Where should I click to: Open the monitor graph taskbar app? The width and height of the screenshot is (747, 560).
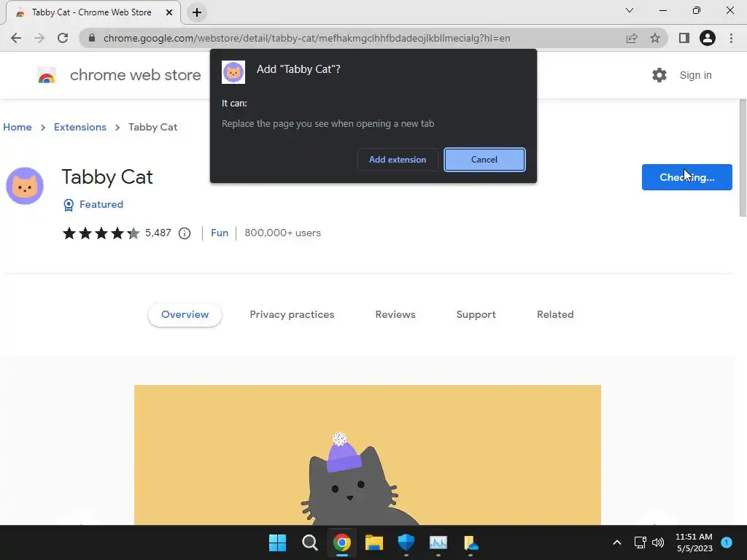[x=438, y=542]
